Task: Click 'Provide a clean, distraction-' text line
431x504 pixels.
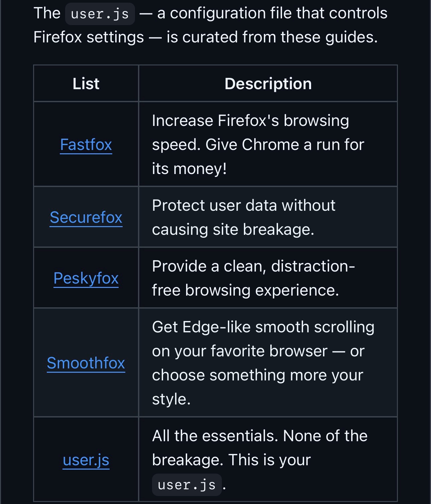Action: pos(253,266)
